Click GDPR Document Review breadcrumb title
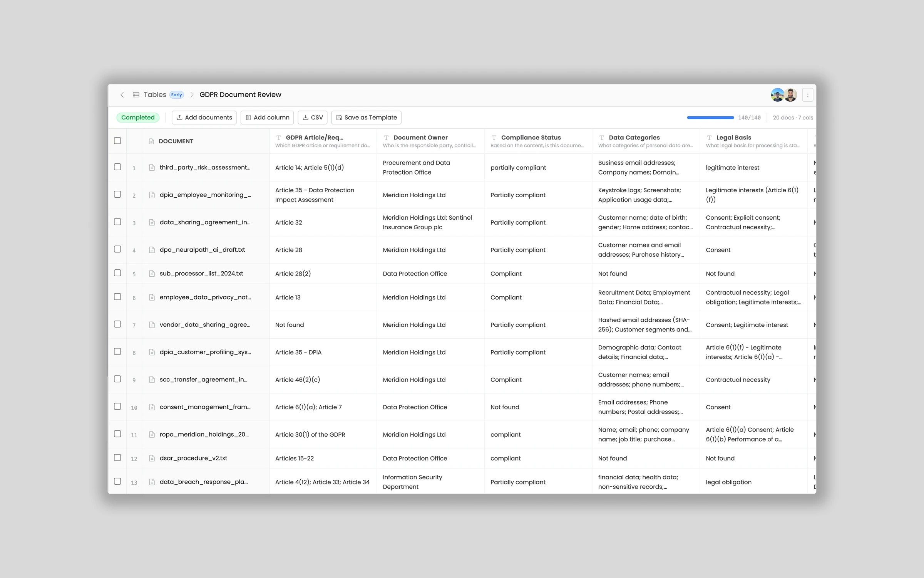This screenshot has width=924, height=578. coord(240,95)
